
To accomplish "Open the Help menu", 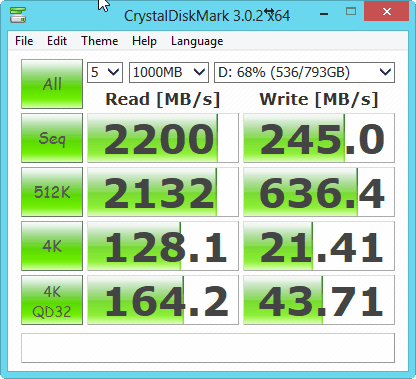I will [144, 41].
